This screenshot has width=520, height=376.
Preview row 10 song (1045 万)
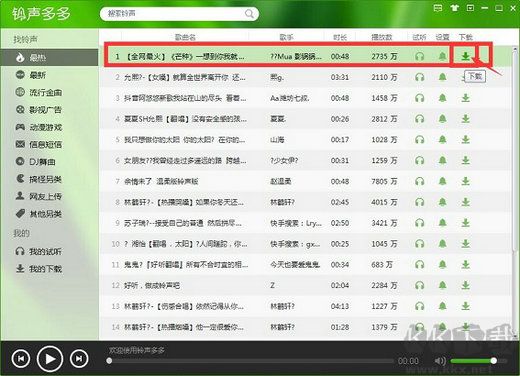click(x=420, y=244)
